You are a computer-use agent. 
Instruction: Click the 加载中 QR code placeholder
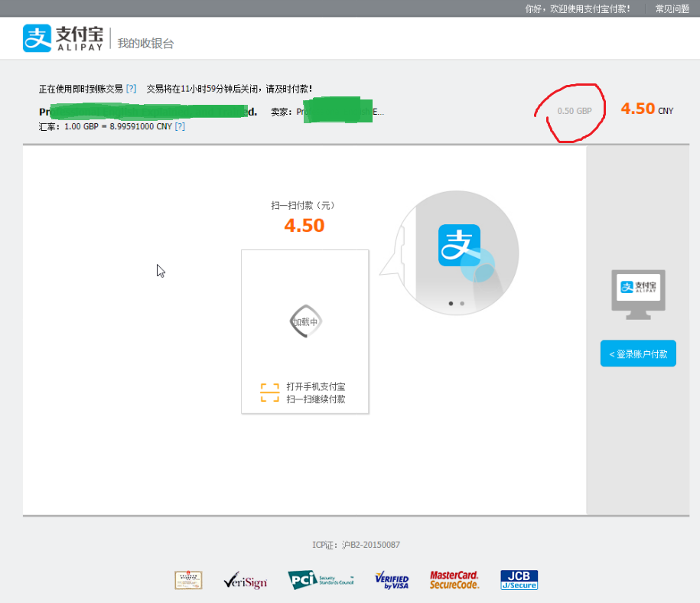(305, 321)
